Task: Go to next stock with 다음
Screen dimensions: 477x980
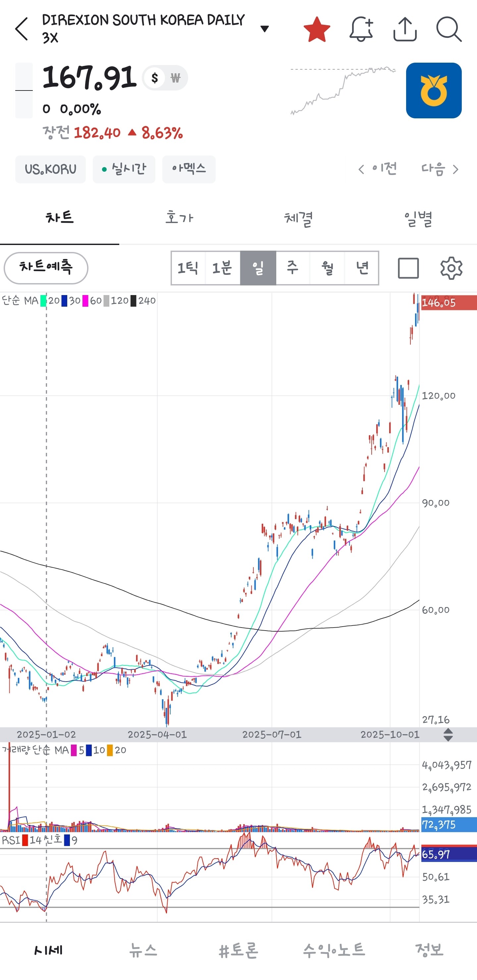Action: tap(440, 169)
